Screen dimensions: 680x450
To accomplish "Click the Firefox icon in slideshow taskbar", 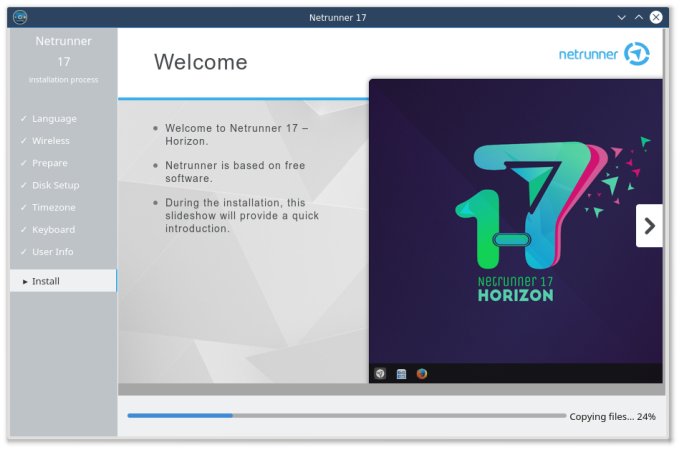I will click(x=422, y=373).
